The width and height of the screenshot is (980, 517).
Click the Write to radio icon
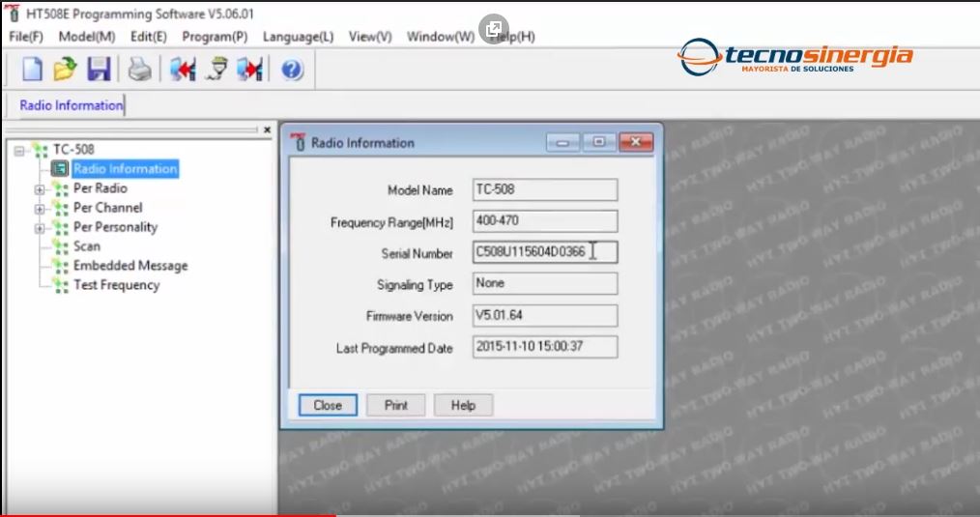coord(249,69)
